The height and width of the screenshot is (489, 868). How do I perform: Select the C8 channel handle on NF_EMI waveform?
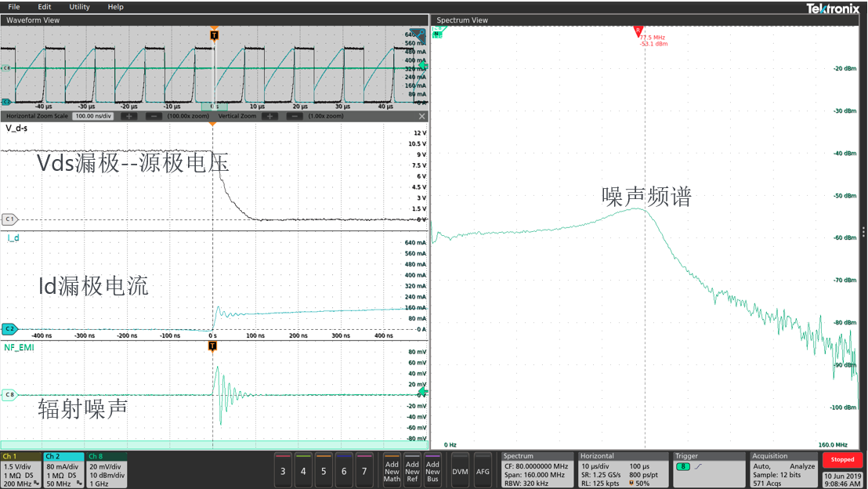click(x=10, y=395)
